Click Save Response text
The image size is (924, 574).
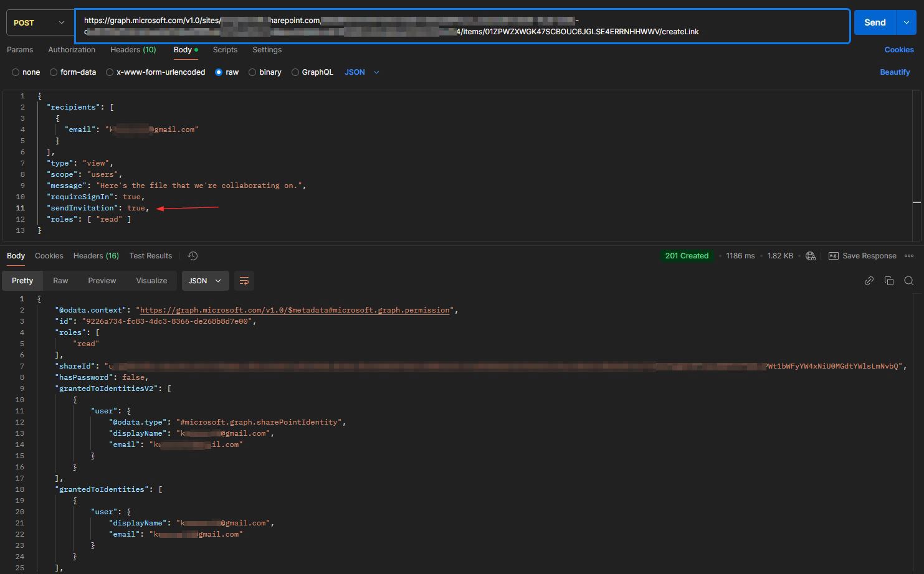pyautogui.click(x=869, y=256)
